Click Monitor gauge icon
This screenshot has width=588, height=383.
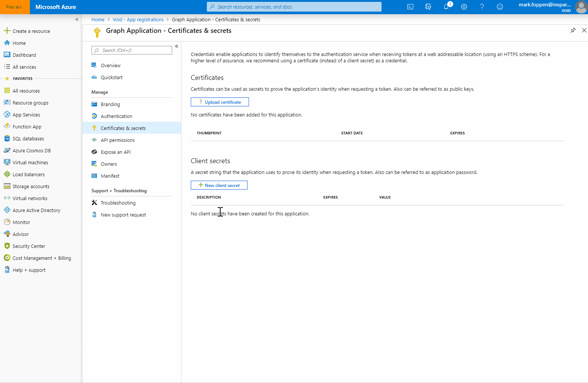tap(7, 222)
